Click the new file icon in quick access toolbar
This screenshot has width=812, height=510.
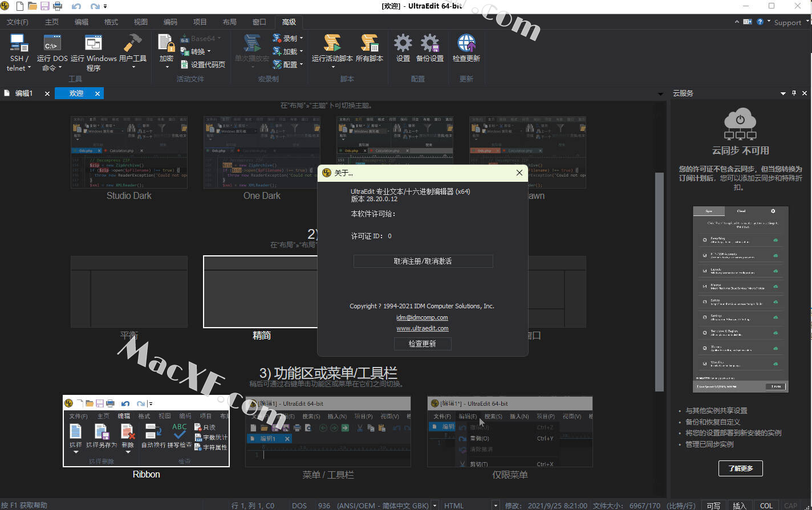click(20, 6)
